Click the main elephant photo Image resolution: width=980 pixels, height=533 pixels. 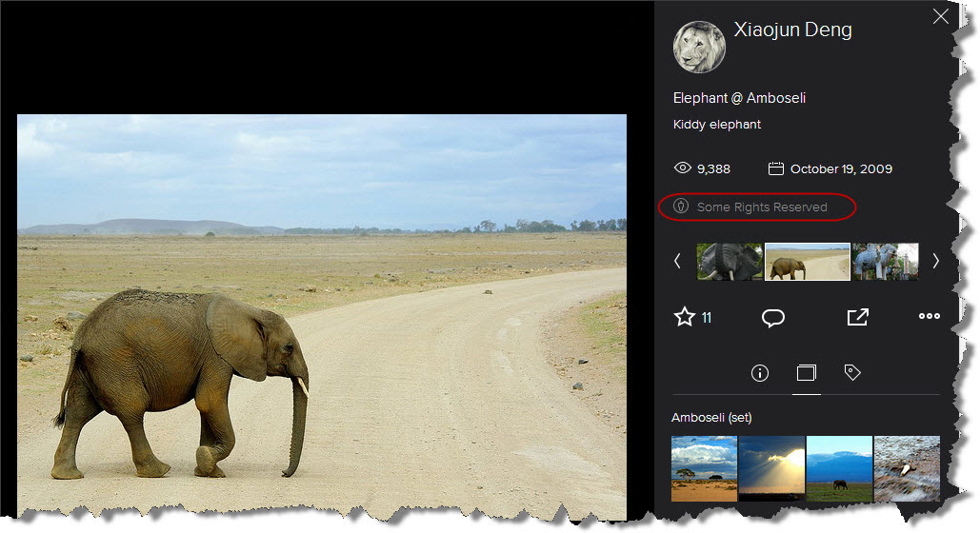pos(322,316)
